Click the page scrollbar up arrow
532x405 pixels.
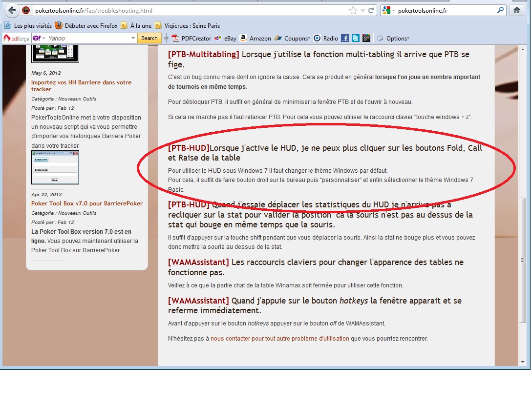[x=523, y=49]
